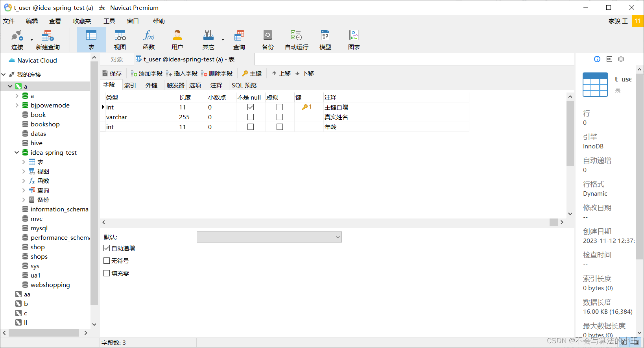Click Move Down (下移)
The height and width of the screenshot is (348, 644).
(x=304, y=73)
